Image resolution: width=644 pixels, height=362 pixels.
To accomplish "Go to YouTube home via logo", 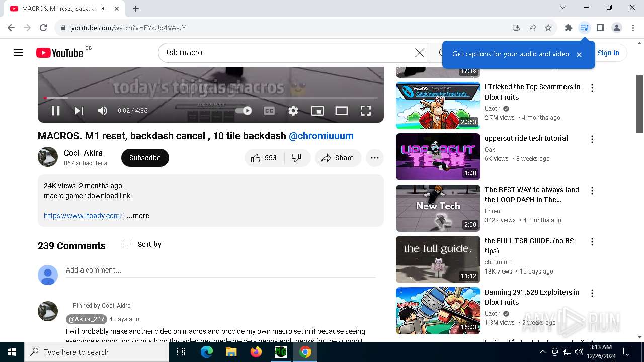I will (x=59, y=53).
